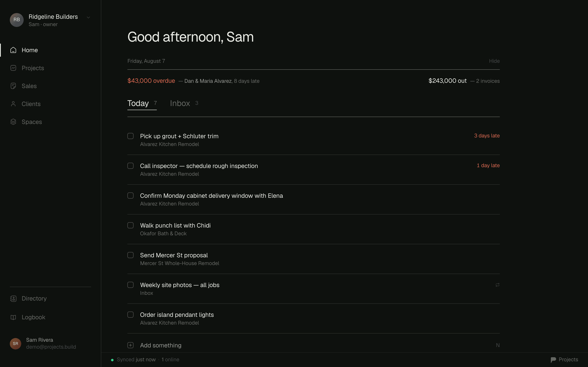Open the $43,000 overdue invoice link
Viewport: 588px width, 367px height.
[x=151, y=81]
